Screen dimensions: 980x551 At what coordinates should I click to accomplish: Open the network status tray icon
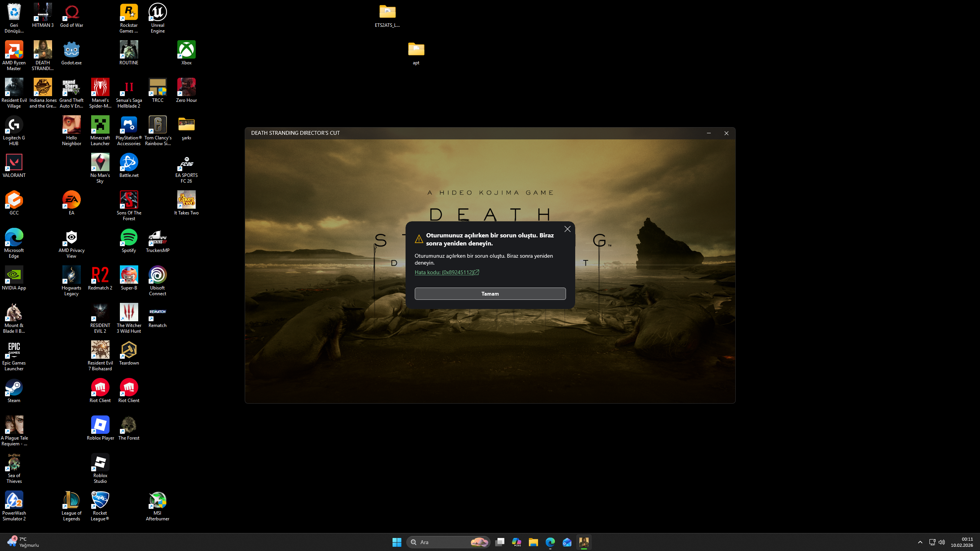pyautogui.click(x=932, y=542)
